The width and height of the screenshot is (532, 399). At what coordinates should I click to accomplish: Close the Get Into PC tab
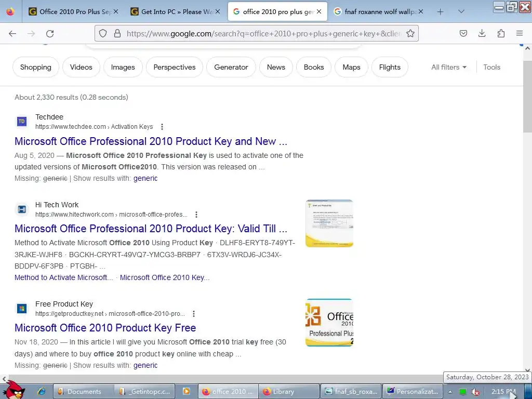218,11
